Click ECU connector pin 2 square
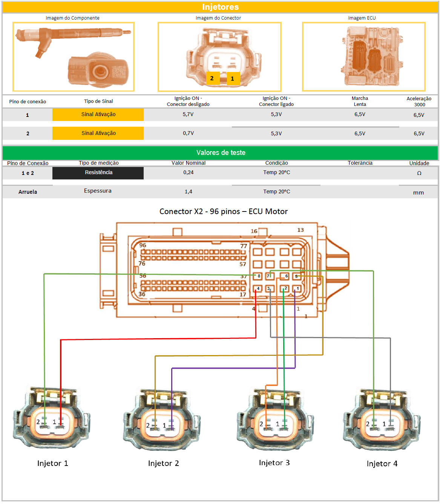This screenshot has width=440, height=504. (x=285, y=289)
